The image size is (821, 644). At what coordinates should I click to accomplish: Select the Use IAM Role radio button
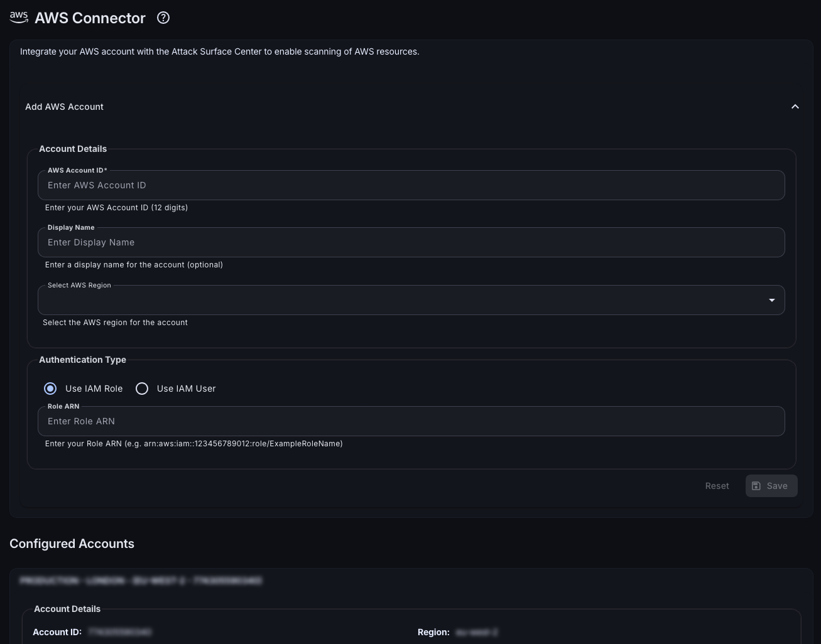[x=50, y=389]
